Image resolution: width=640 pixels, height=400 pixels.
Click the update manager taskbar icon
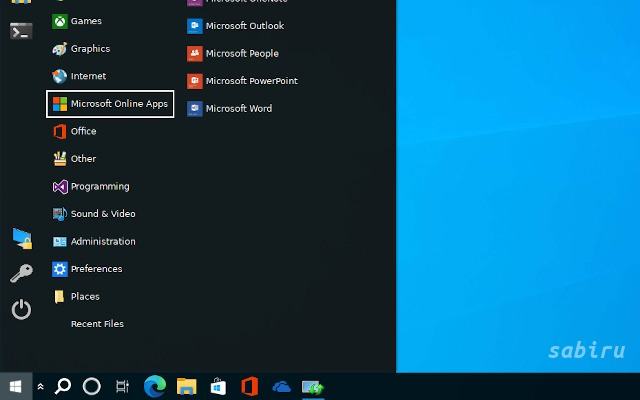click(313, 387)
